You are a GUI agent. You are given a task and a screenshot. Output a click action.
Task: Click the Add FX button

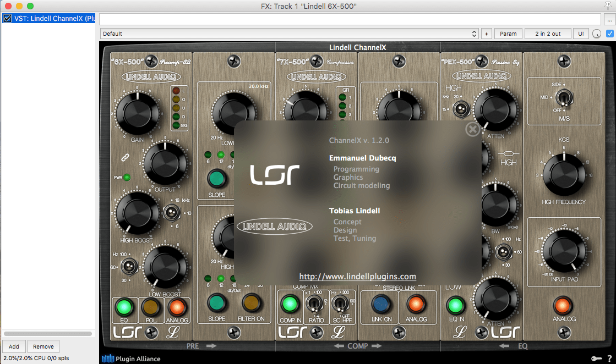click(14, 346)
